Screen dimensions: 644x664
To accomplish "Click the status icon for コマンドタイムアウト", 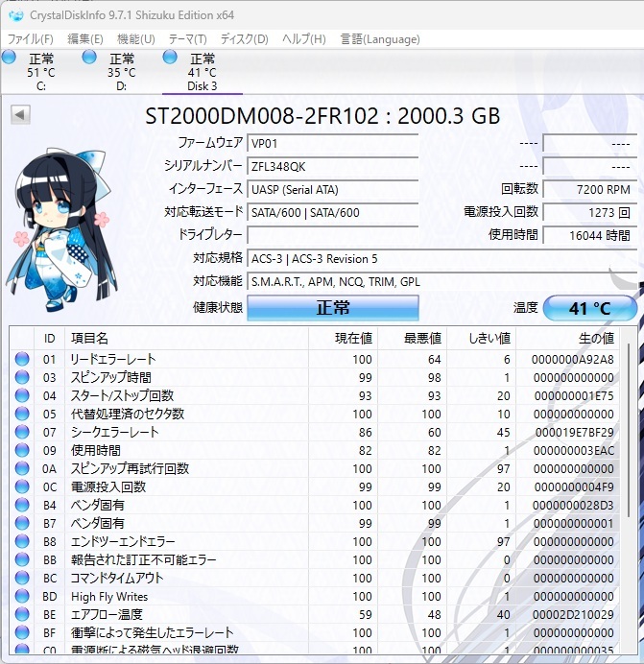I will click(x=22, y=578).
